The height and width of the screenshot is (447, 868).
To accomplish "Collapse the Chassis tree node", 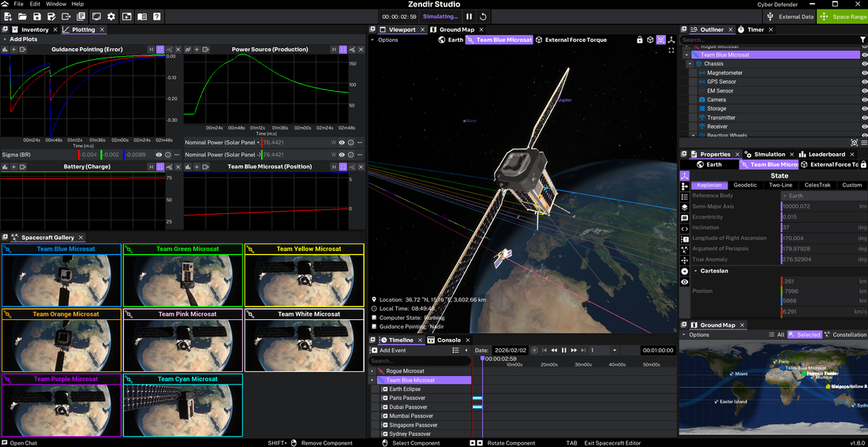I will coord(690,64).
